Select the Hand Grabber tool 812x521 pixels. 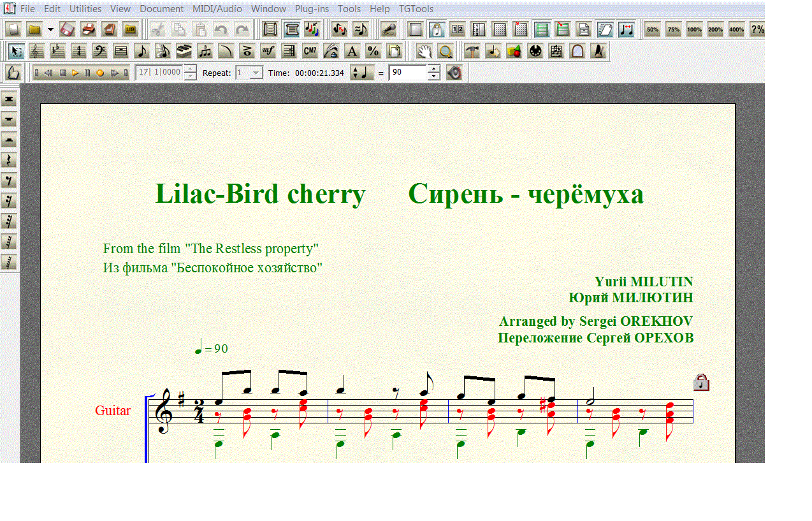coord(424,51)
